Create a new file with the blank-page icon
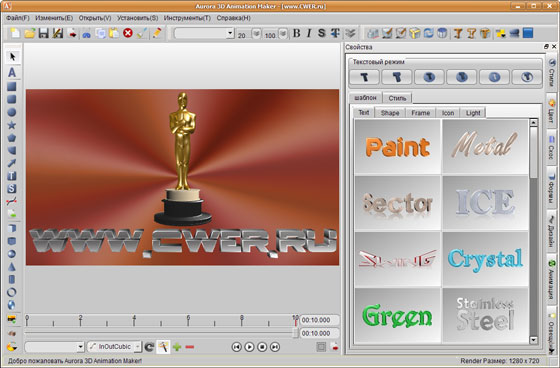Viewport: 560px width, 368px height. pos(15,33)
